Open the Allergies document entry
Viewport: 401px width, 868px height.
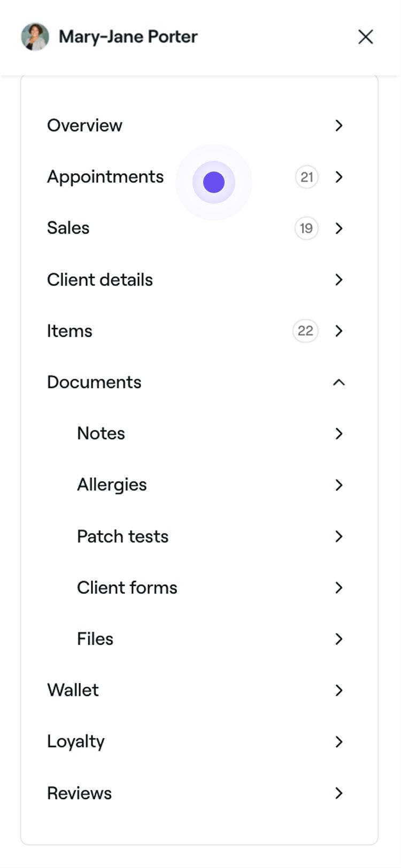(x=339, y=485)
